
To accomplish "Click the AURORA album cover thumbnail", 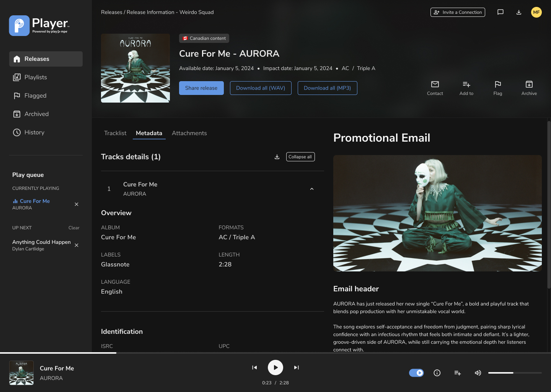I will (x=135, y=68).
